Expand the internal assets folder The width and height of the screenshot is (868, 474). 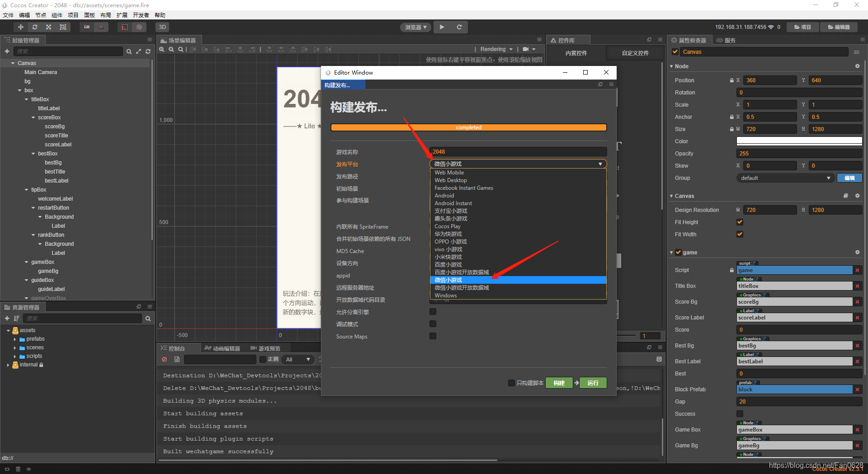click(x=8, y=365)
